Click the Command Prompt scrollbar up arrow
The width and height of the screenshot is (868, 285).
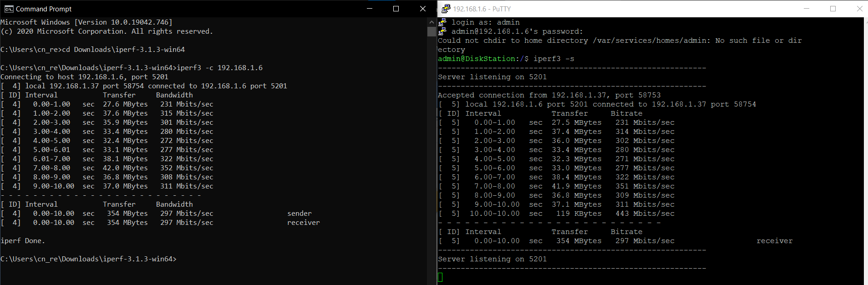(431, 22)
